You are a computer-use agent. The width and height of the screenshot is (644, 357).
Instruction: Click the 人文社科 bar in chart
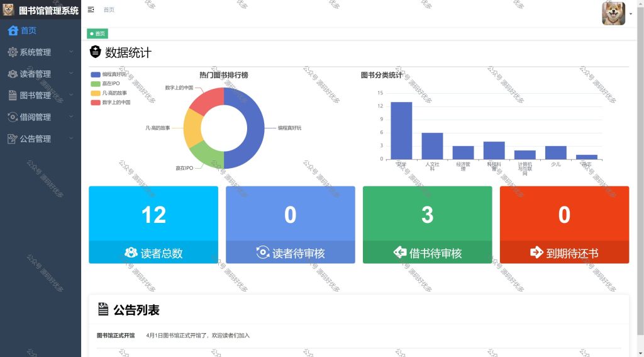(432, 146)
